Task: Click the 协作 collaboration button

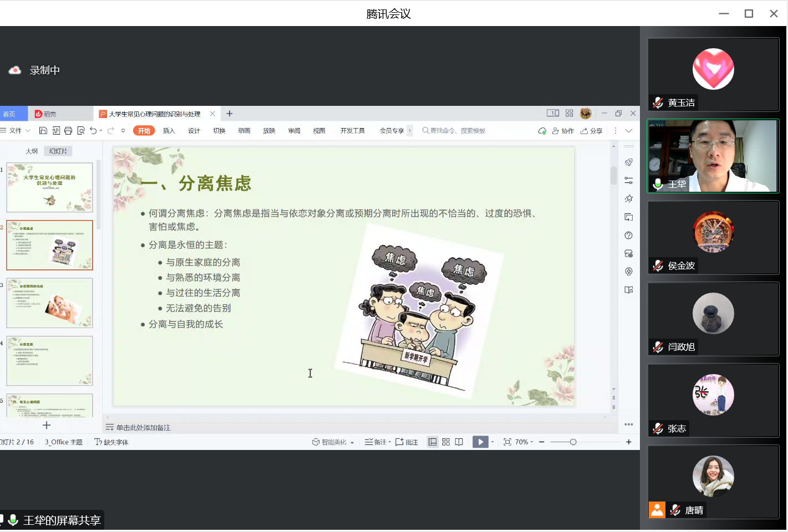Action: click(563, 131)
